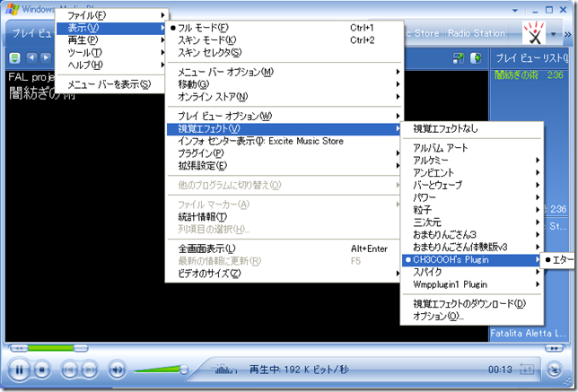
Task: Expand おまもりんごさん体験版v3 submenu
Action: (x=472, y=248)
